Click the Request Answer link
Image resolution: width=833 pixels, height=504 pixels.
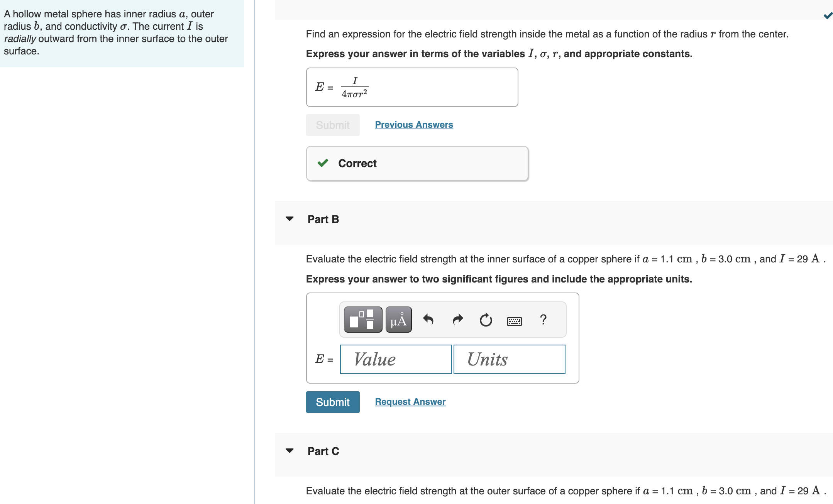410,401
